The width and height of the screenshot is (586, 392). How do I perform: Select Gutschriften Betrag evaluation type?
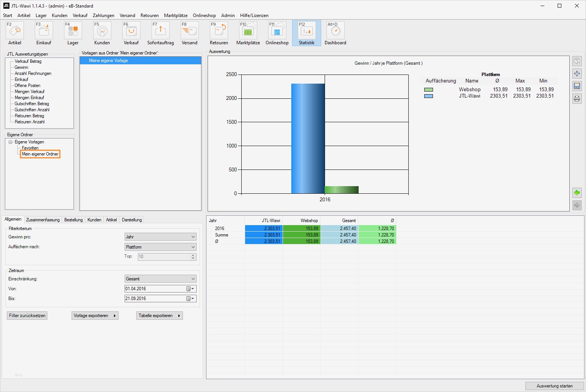32,104
